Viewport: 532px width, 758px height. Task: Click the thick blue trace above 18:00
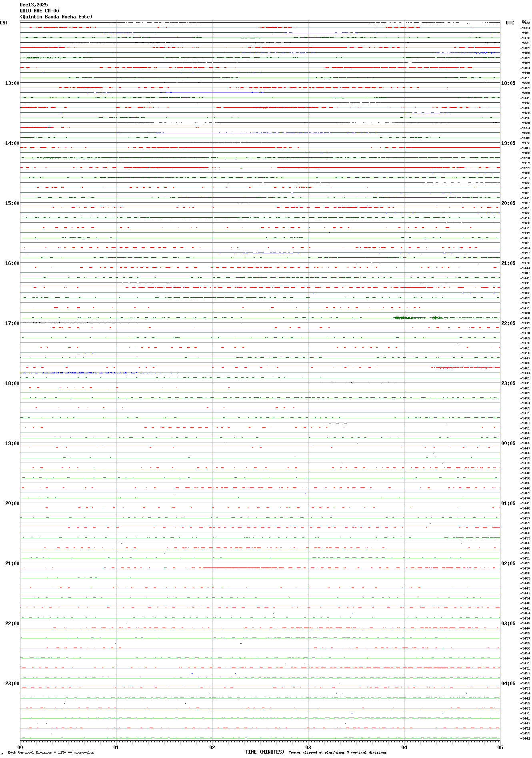coord(80,373)
